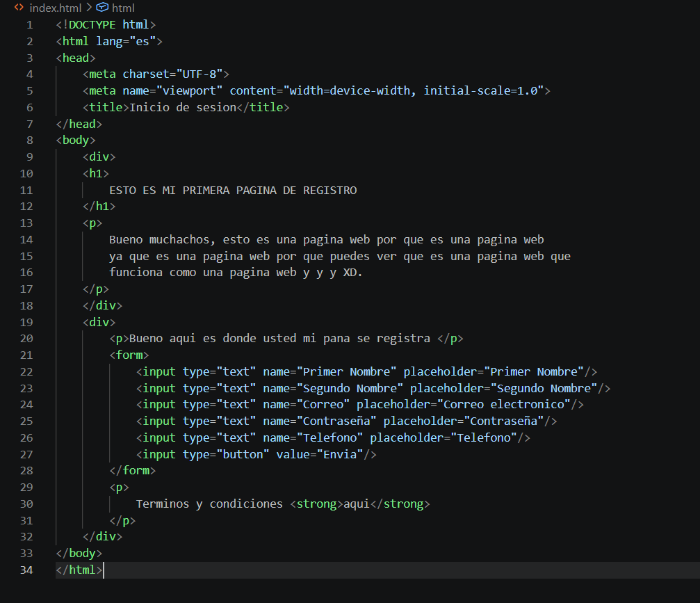Click the closing html tag on line 34
This screenshot has height=603, width=700.
(79, 570)
